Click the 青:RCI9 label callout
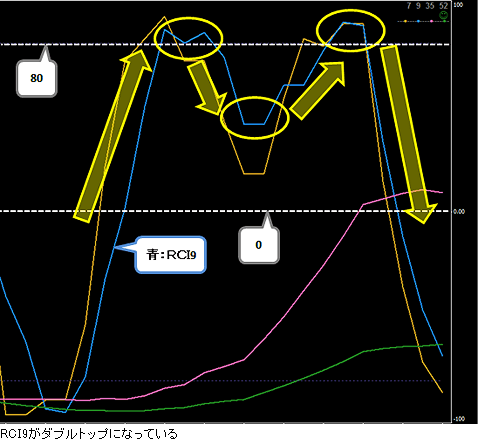Screen dimensions: 478x439 (x=170, y=255)
